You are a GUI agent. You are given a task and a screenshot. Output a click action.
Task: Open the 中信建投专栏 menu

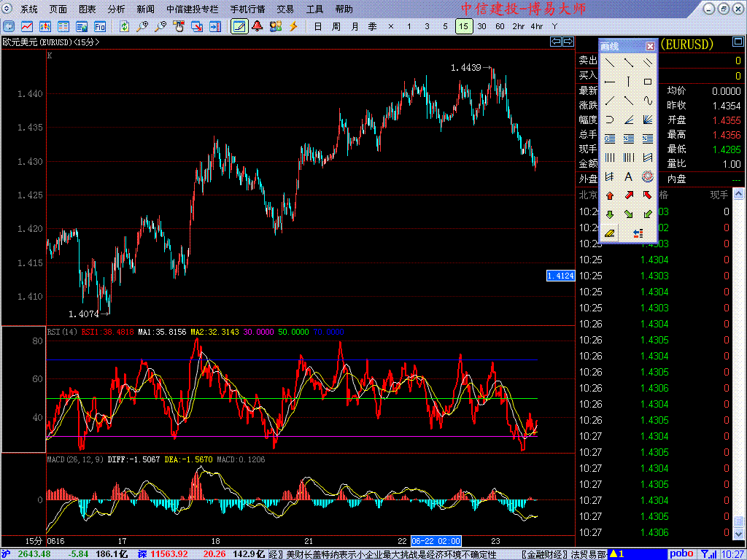tap(193, 9)
